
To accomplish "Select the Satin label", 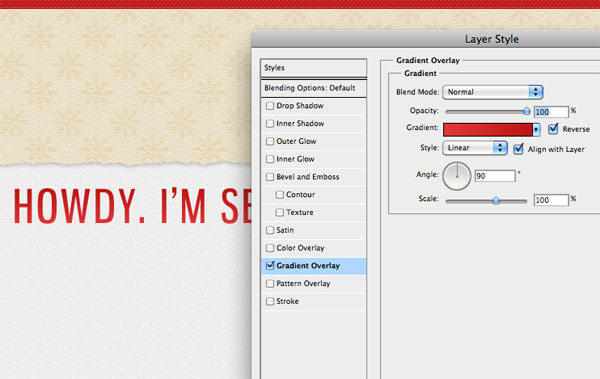I will point(285,230).
